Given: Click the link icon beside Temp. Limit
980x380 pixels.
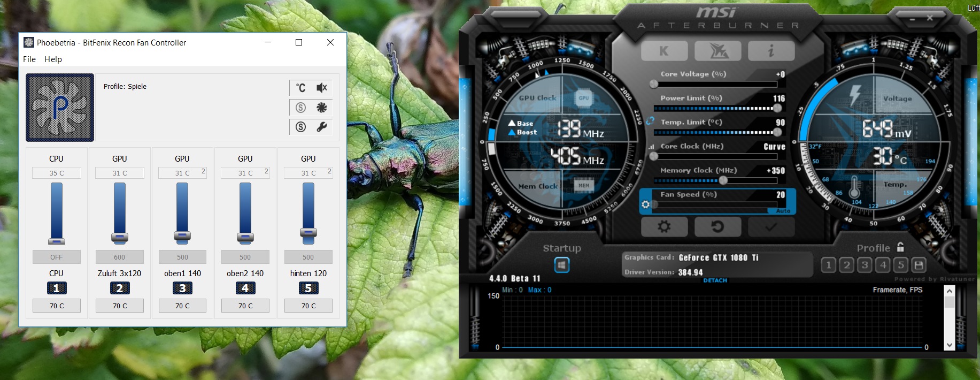Looking at the screenshot, I should pyautogui.click(x=650, y=121).
